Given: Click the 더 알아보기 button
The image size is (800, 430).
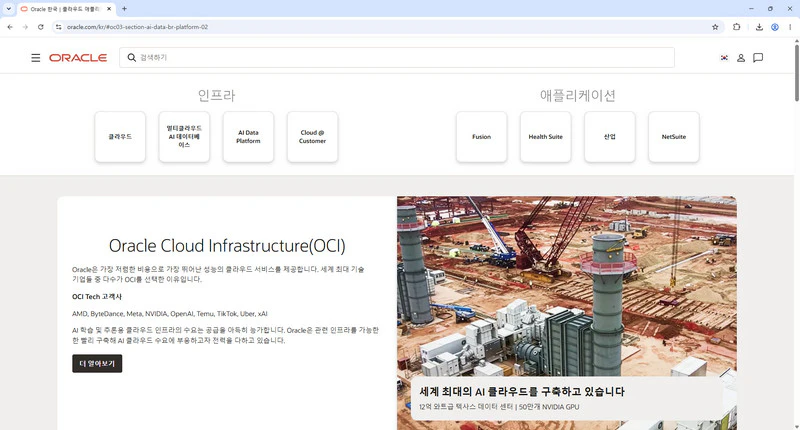Looking at the screenshot, I should (x=97, y=363).
